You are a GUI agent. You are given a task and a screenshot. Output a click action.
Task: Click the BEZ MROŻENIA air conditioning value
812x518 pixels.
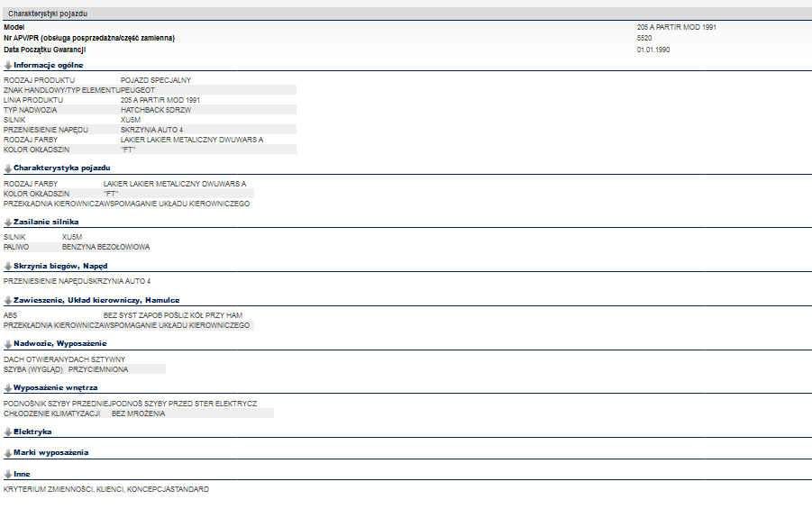tap(138, 413)
